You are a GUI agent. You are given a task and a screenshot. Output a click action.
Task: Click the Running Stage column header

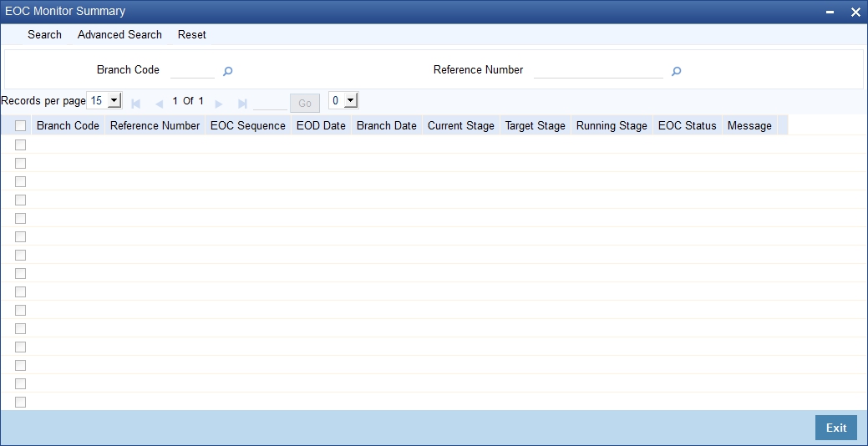point(612,125)
